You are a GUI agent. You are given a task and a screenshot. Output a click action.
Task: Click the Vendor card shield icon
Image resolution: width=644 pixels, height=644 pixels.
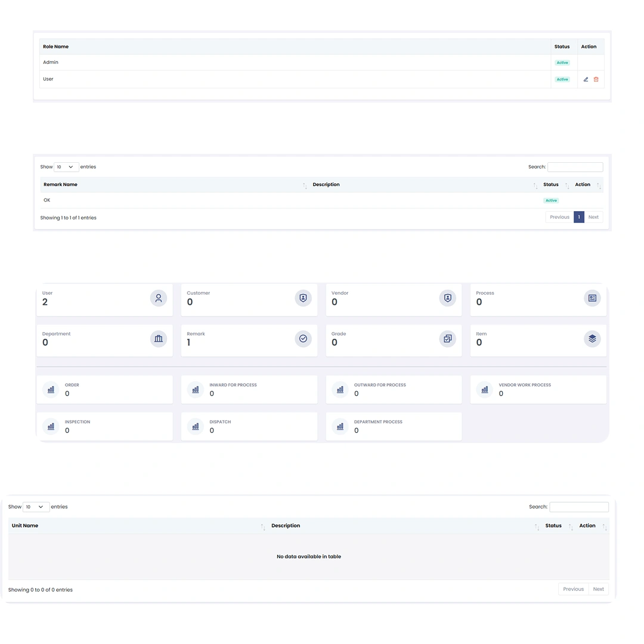(x=448, y=298)
